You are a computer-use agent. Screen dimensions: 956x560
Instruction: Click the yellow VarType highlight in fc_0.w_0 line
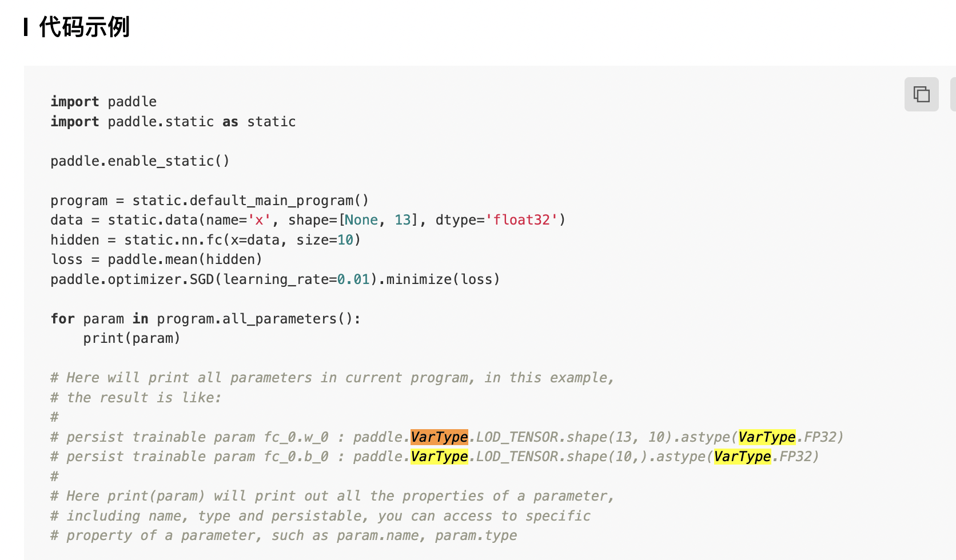point(767,437)
